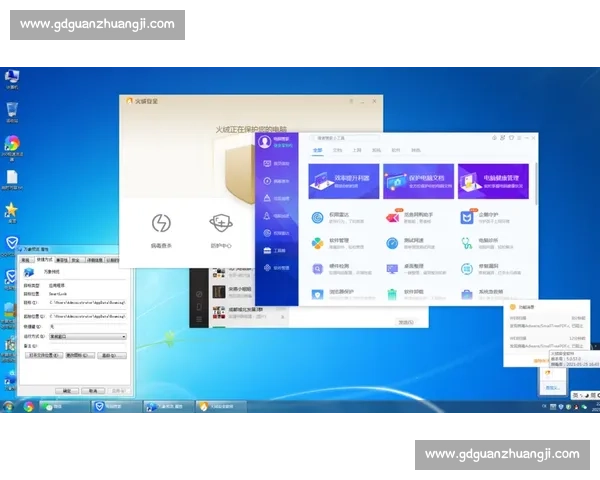Switch to the 全部 tab in toolbox
The image size is (600, 480).
tap(317, 150)
